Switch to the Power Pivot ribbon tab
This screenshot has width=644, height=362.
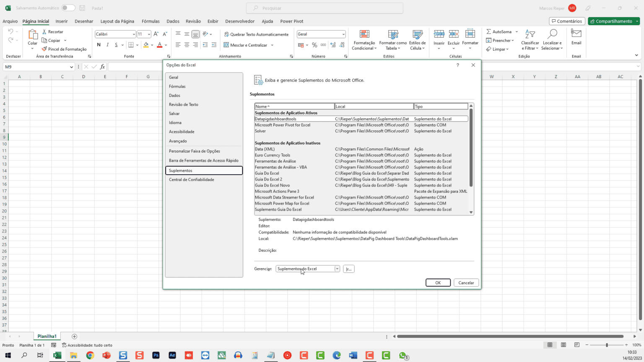coord(291,21)
